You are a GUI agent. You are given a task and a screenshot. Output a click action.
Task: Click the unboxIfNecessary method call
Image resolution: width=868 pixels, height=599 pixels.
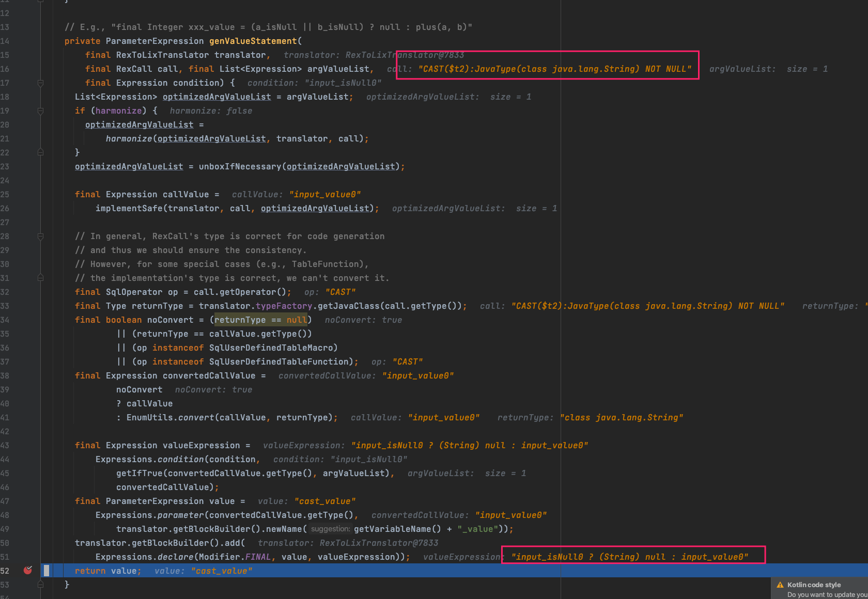(240, 166)
